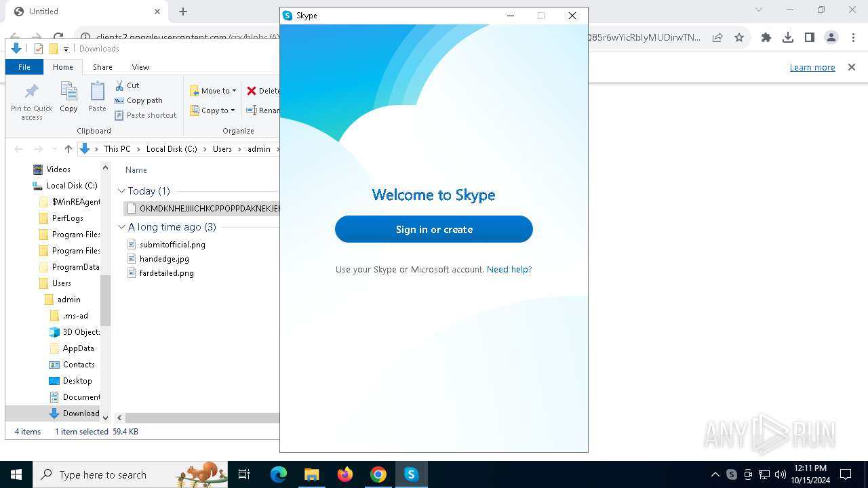The height and width of the screenshot is (488, 868).
Task: Select 3D Objects in tree
Action: [81, 332]
